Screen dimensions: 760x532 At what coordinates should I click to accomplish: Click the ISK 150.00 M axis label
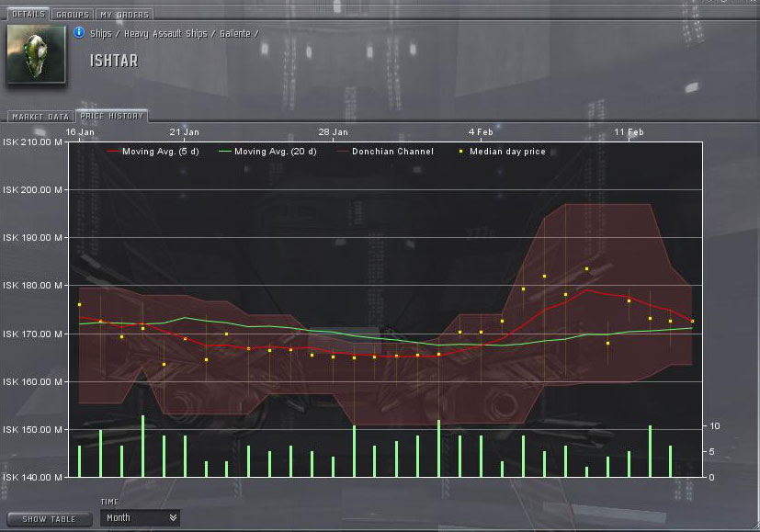(x=32, y=430)
